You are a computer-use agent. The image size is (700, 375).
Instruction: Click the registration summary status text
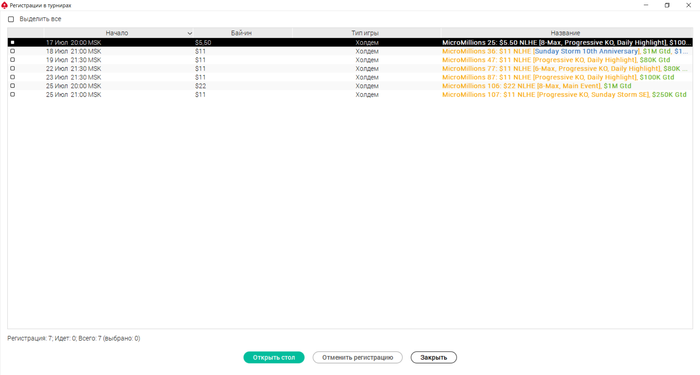click(74, 338)
